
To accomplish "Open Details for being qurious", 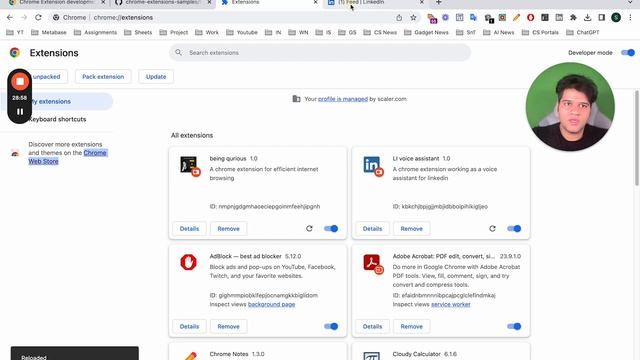I will click(x=189, y=229).
